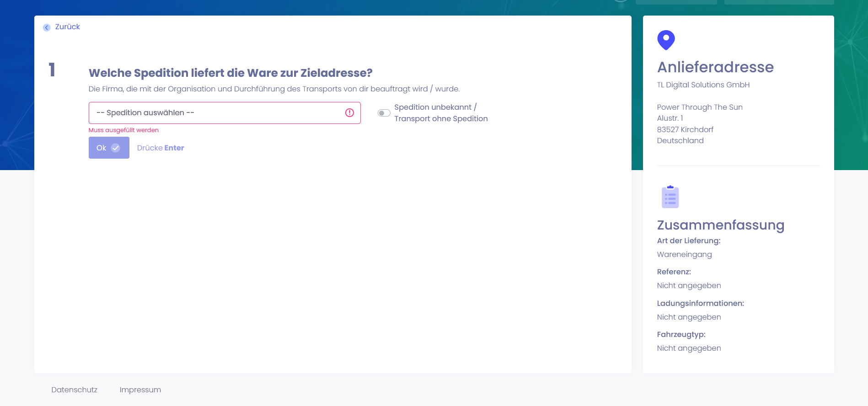Click the clipboard summary icon
The width and height of the screenshot is (868, 406).
[x=670, y=197]
